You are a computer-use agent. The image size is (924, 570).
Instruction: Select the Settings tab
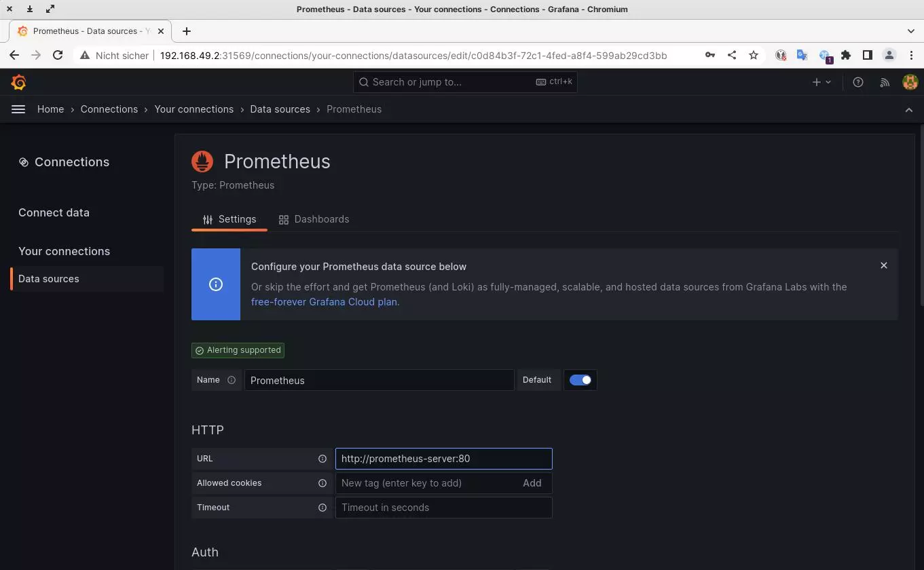click(229, 219)
